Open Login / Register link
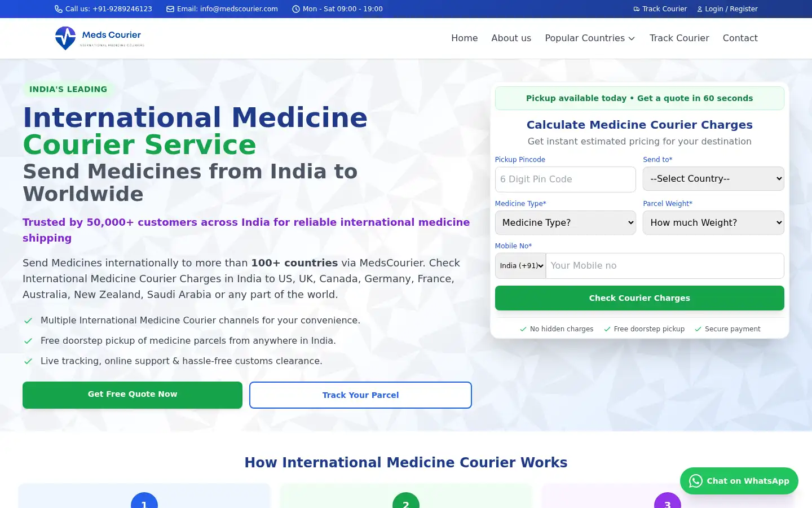The width and height of the screenshot is (812, 508). point(727,9)
